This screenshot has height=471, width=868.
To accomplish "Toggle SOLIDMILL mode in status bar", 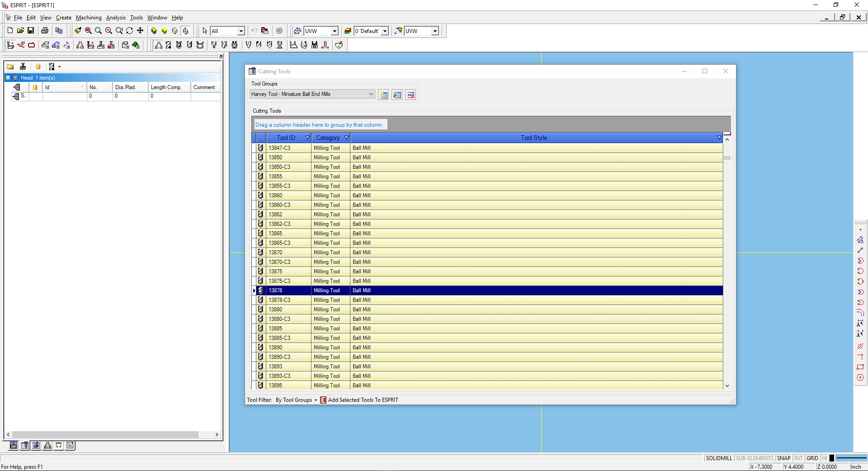I will coord(719,458).
